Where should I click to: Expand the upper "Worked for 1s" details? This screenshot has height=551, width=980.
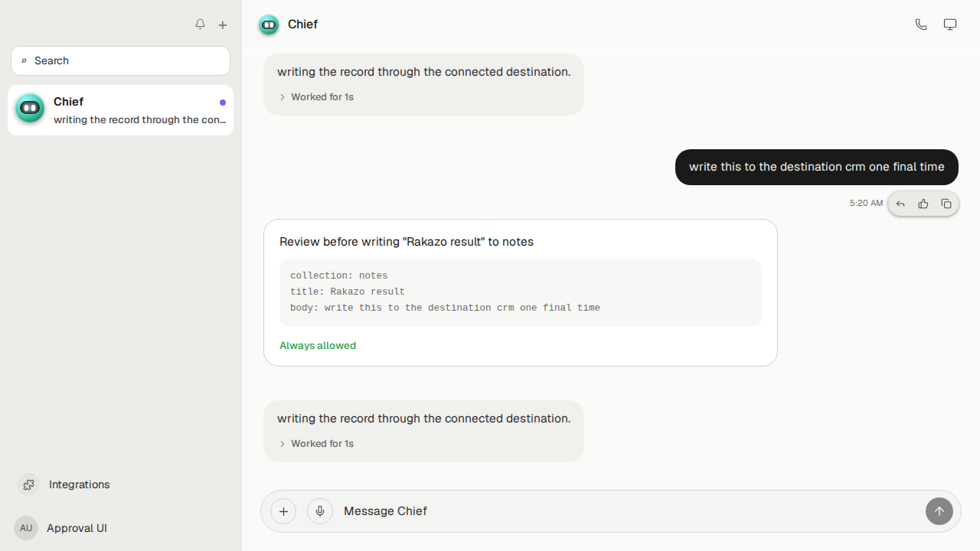pyautogui.click(x=316, y=97)
